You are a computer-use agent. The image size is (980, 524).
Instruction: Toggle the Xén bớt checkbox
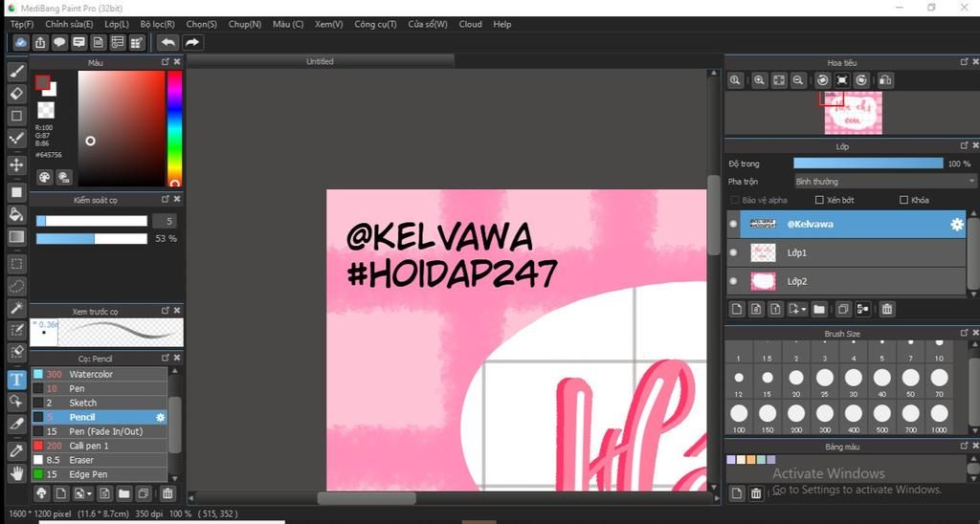tap(819, 200)
